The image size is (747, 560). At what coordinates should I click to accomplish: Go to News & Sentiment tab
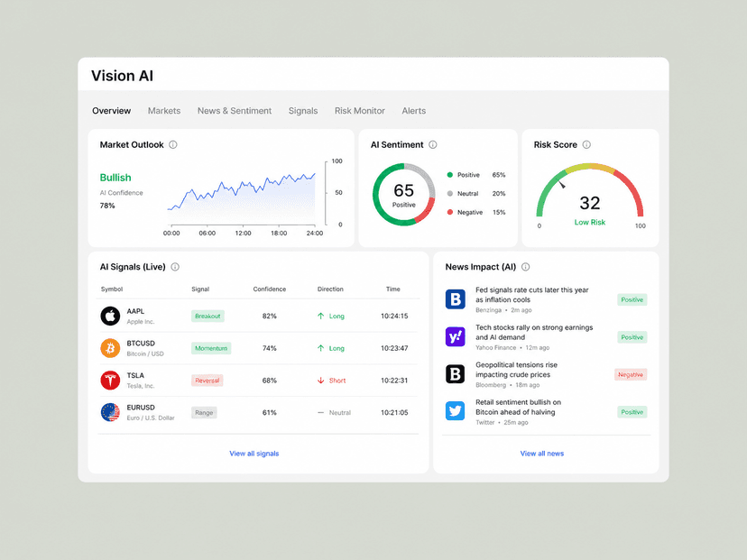pyautogui.click(x=235, y=111)
